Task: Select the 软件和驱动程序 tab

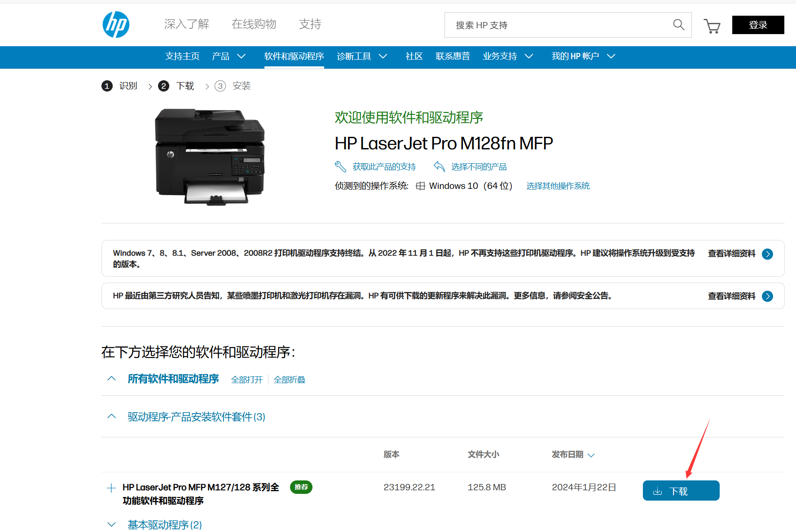Action: (x=294, y=56)
